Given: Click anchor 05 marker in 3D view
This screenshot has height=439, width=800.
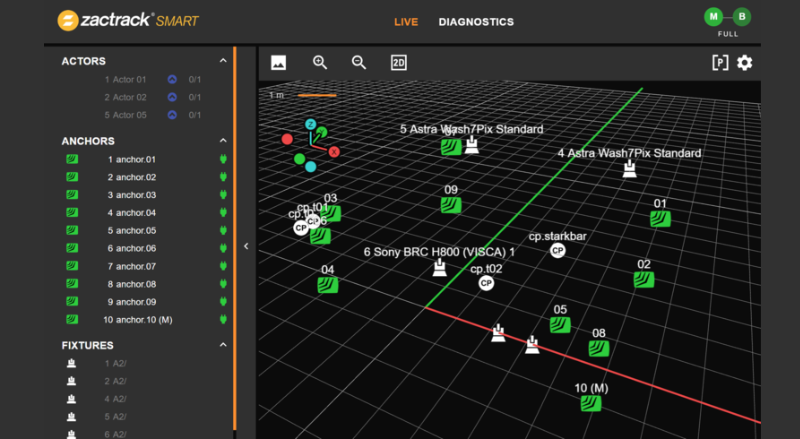Looking at the screenshot, I should 560,325.
